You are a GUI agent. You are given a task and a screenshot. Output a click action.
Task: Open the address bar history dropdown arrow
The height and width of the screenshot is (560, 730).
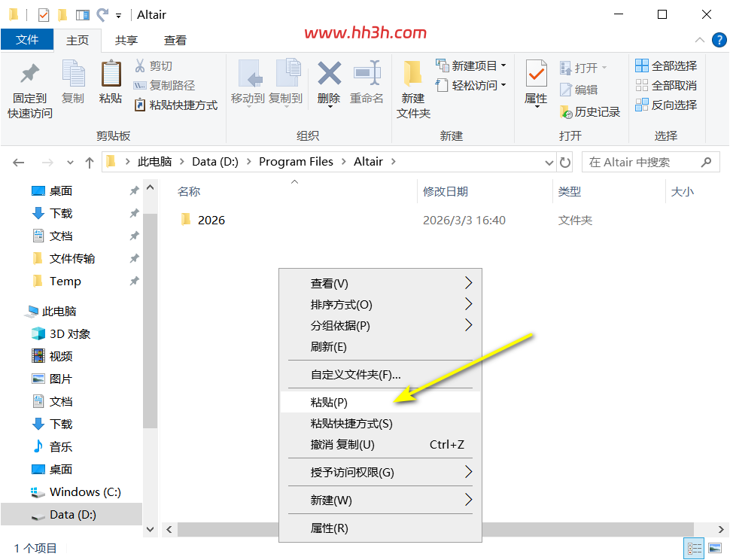(549, 163)
